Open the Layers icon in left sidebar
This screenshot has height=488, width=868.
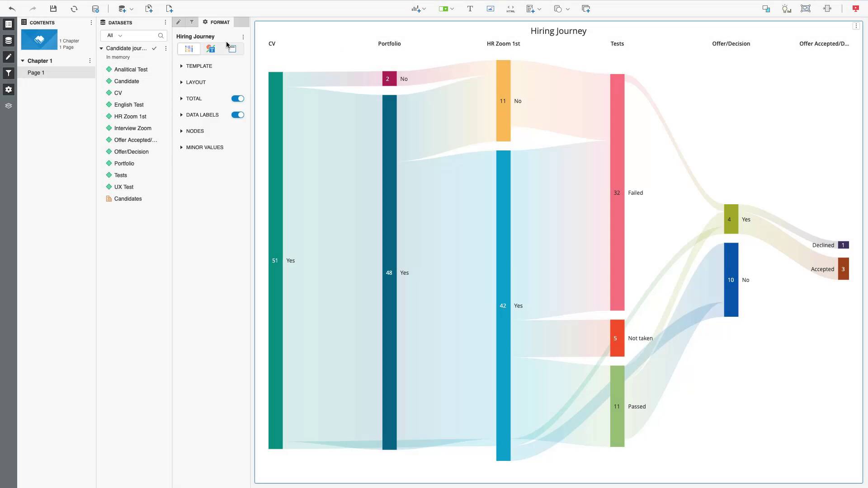[x=9, y=106]
